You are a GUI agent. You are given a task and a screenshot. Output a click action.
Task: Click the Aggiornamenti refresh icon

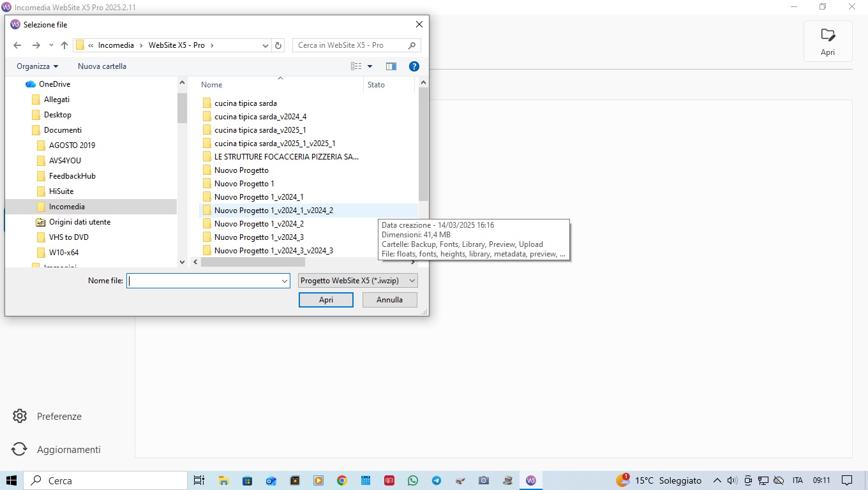coord(20,449)
